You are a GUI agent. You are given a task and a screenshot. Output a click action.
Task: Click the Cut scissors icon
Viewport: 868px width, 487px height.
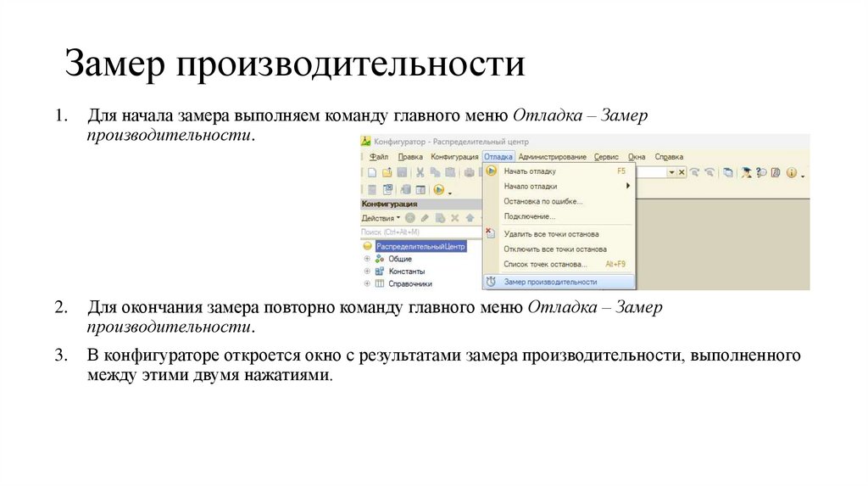coord(420,173)
